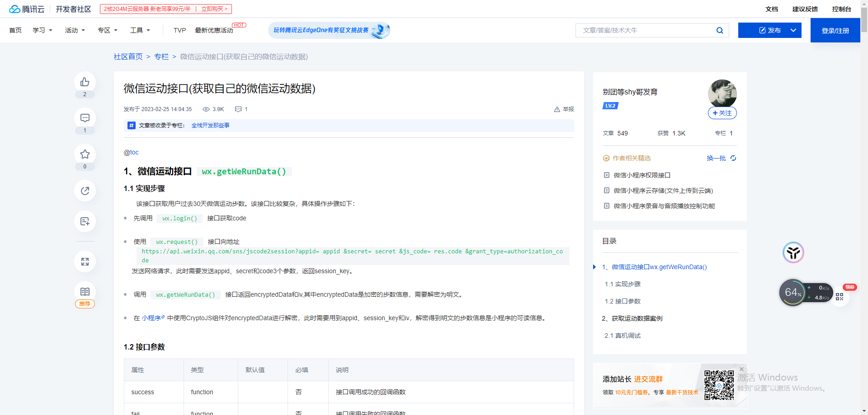Click the author avatar image
Viewport: 868px width, 415px height.
pyautogui.click(x=722, y=93)
